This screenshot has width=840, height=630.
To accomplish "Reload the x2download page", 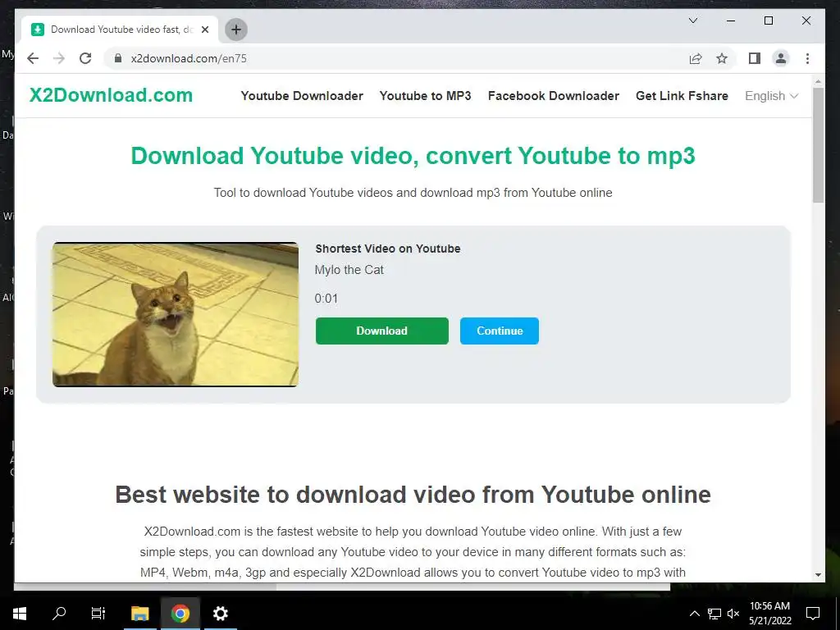I will coord(85,58).
